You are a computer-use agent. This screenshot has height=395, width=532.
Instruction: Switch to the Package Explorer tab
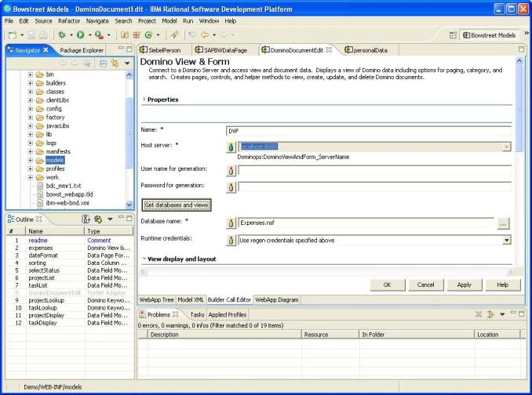(x=82, y=50)
